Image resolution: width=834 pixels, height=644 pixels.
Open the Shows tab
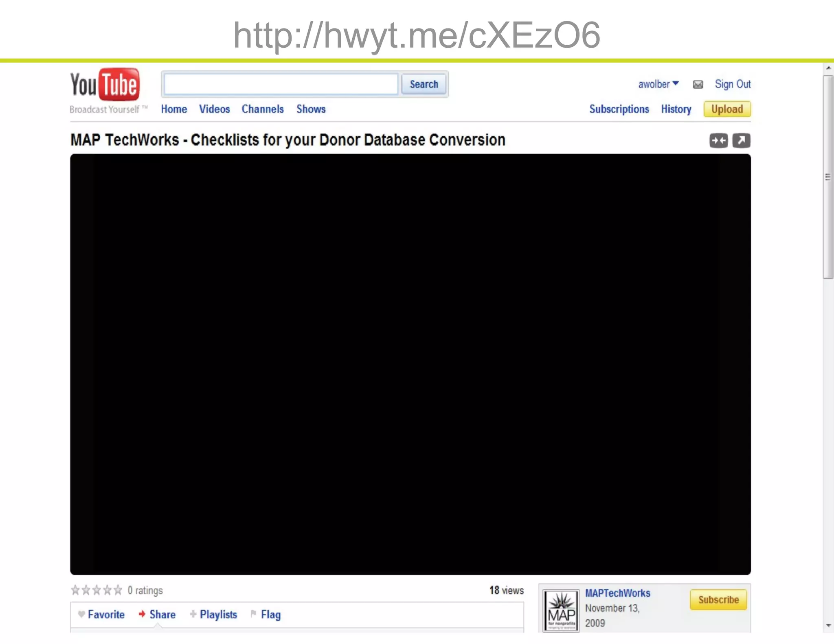tap(311, 109)
